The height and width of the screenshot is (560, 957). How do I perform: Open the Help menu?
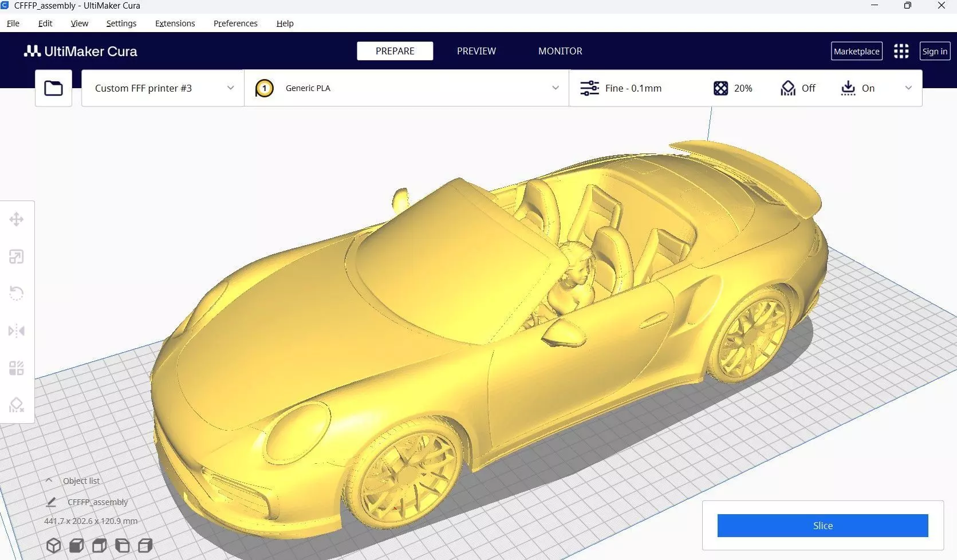coord(285,23)
